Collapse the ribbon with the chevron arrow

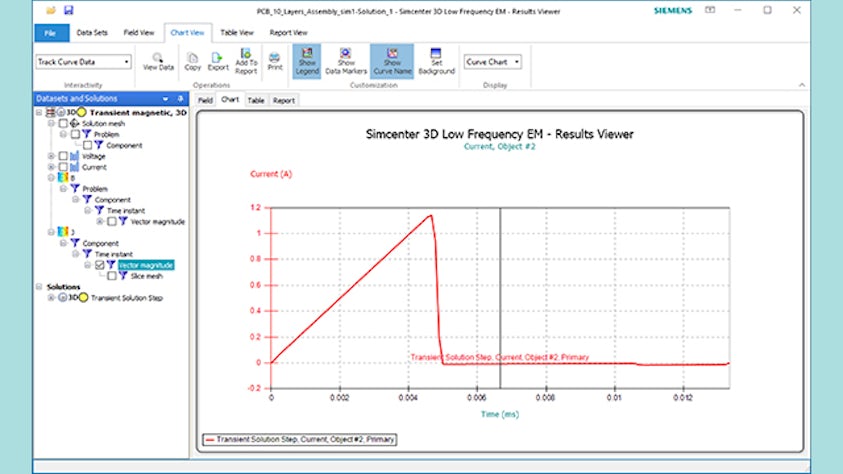pos(802,85)
